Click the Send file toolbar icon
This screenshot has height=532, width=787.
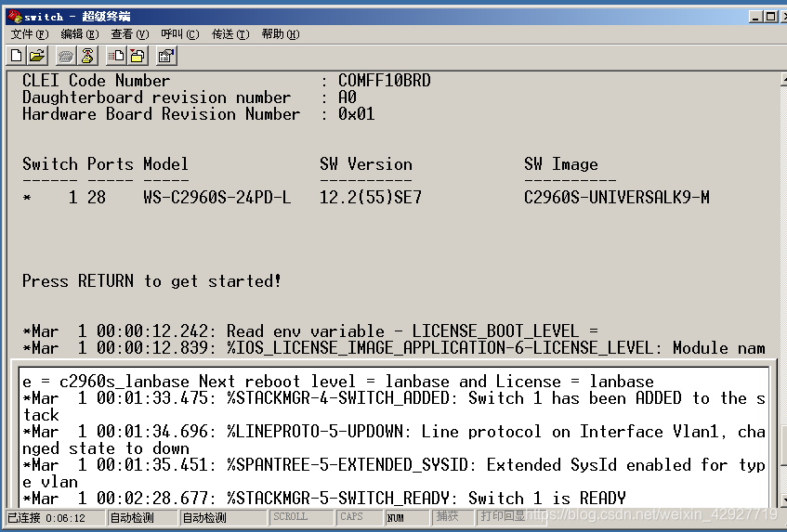116,56
